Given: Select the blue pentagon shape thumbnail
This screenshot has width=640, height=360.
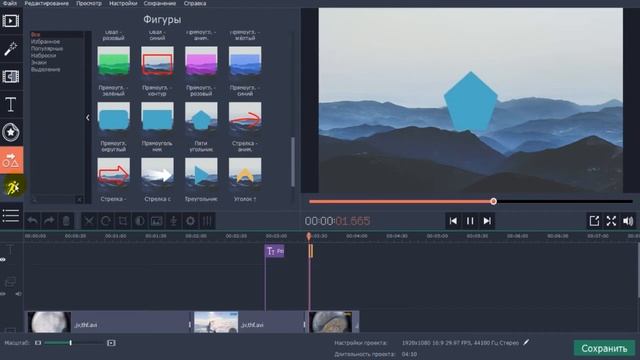Looking at the screenshot, I should pos(201,117).
